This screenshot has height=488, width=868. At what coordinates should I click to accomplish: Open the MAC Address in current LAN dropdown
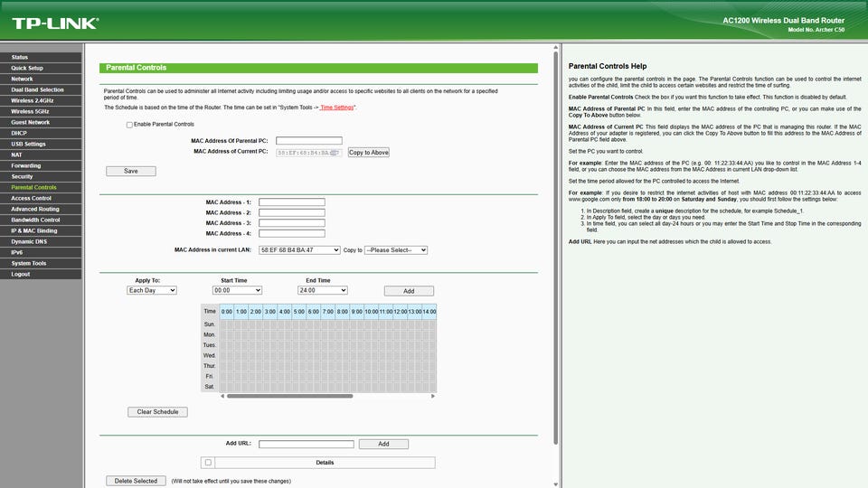(x=299, y=249)
